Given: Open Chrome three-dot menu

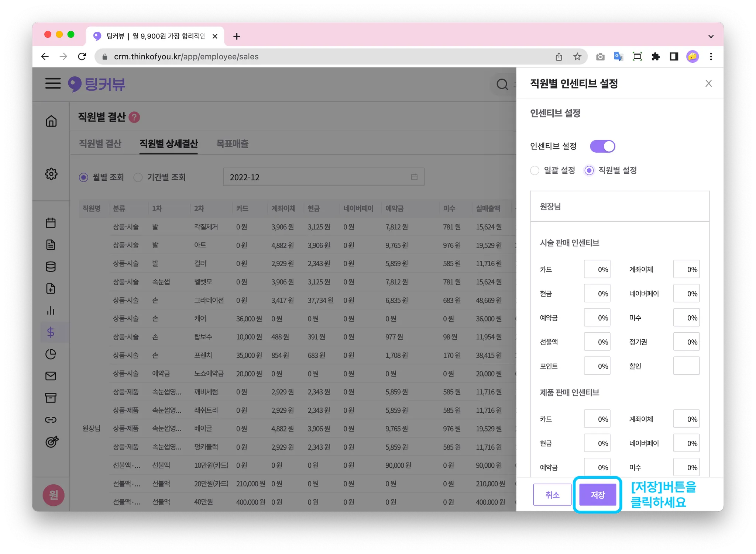Looking at the screenshot, I should tap(711, 56).
